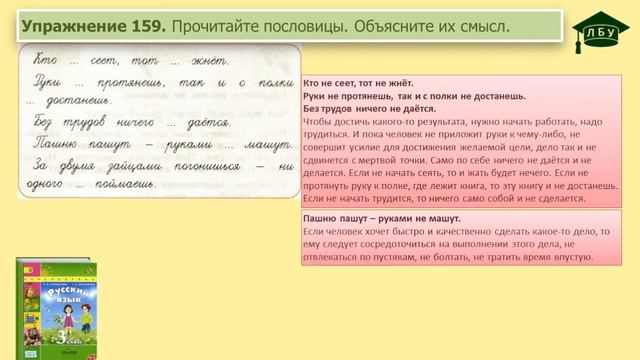Viewport: 640px width, 360px height.
Task: Click the bold answer 'Кто не сеет, тот не жнёт.'
Action: 358,83
